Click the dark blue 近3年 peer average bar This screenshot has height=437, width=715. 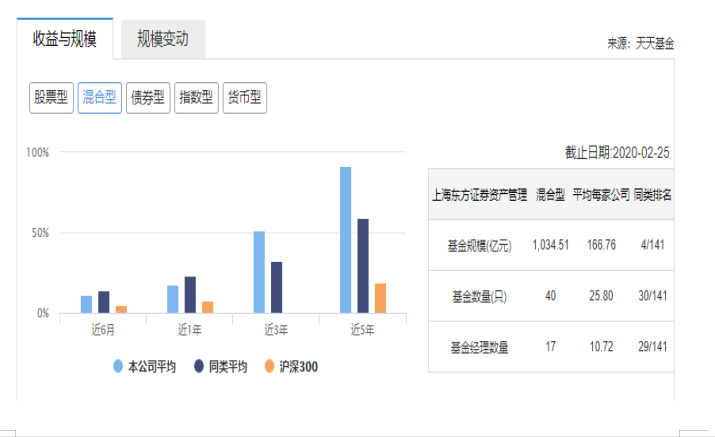(276, 287)
